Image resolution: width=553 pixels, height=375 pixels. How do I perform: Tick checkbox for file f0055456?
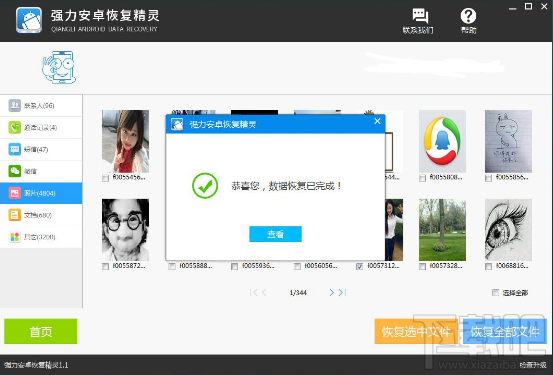tap(105, 178)
